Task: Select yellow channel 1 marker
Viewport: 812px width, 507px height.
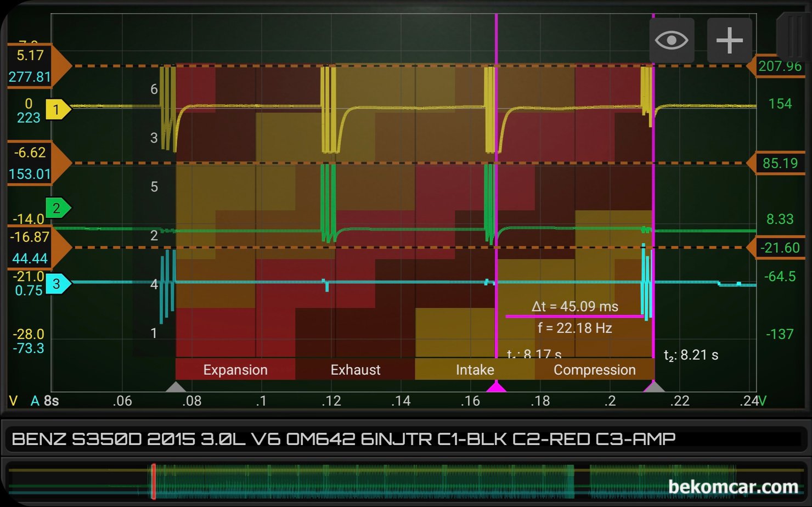Action: pyautogui.click(x=58, y=110)
